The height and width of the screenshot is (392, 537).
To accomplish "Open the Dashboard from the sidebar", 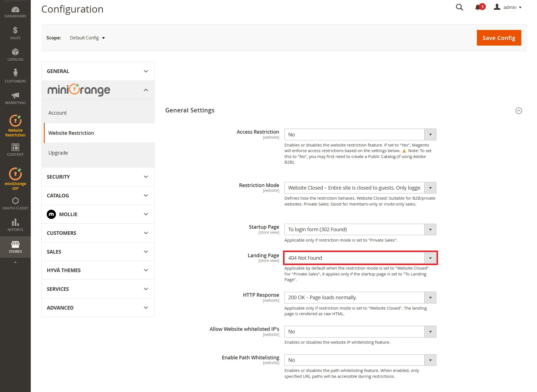I will 15,11.
